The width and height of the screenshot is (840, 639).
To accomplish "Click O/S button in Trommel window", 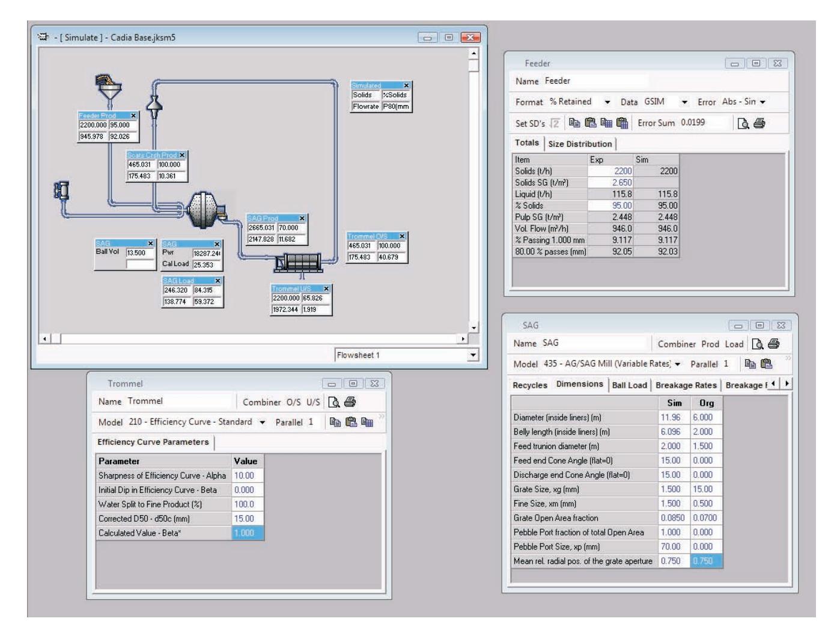I will pos(293,402).
